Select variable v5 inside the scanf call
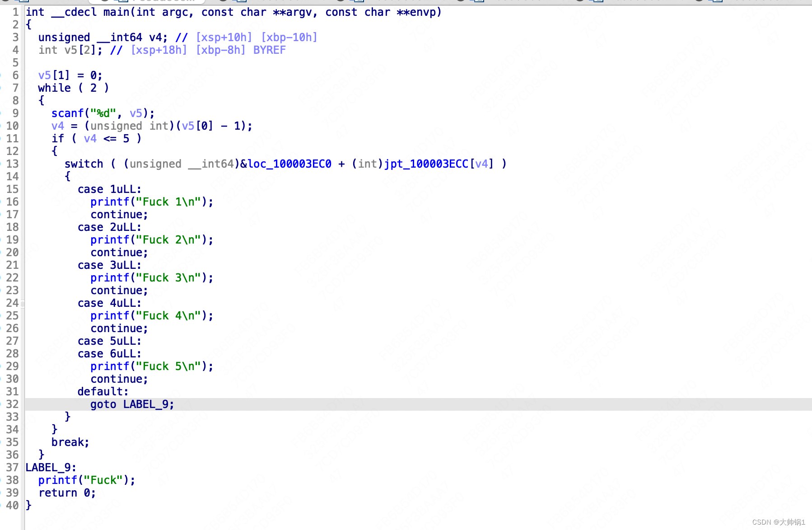Viewport: 812px width, 530px height. click(x=136, y=113)
